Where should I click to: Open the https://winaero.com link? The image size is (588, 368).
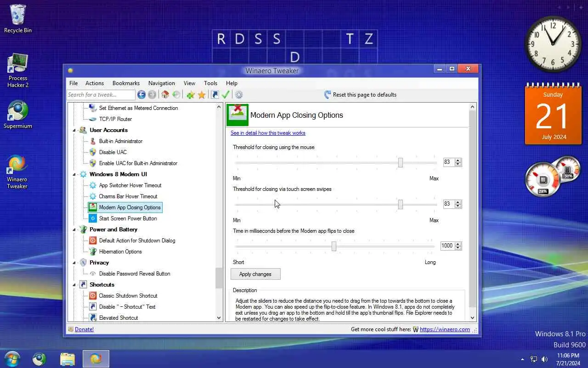coord(445,329)
